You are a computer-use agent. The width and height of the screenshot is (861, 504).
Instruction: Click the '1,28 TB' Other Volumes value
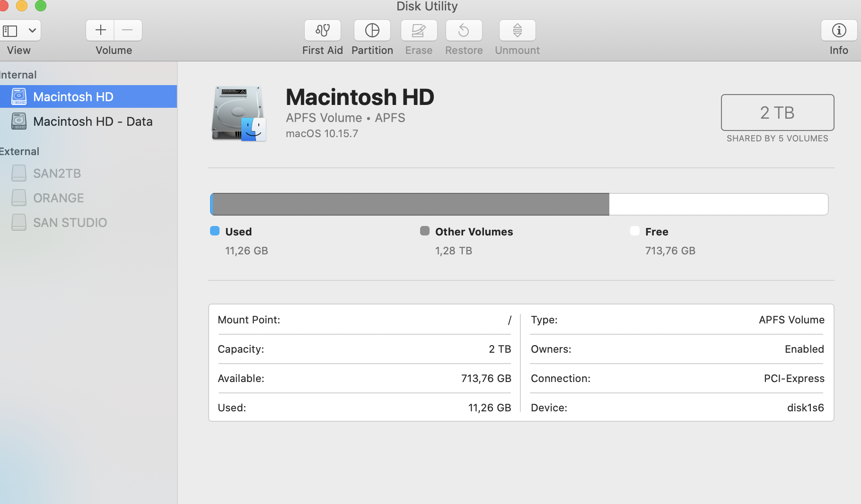454,251
